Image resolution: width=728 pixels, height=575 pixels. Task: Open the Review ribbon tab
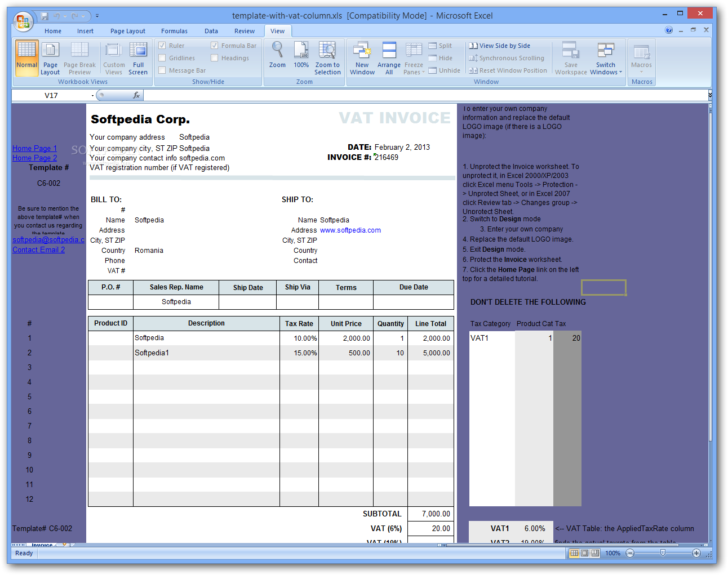click(245, 31)
